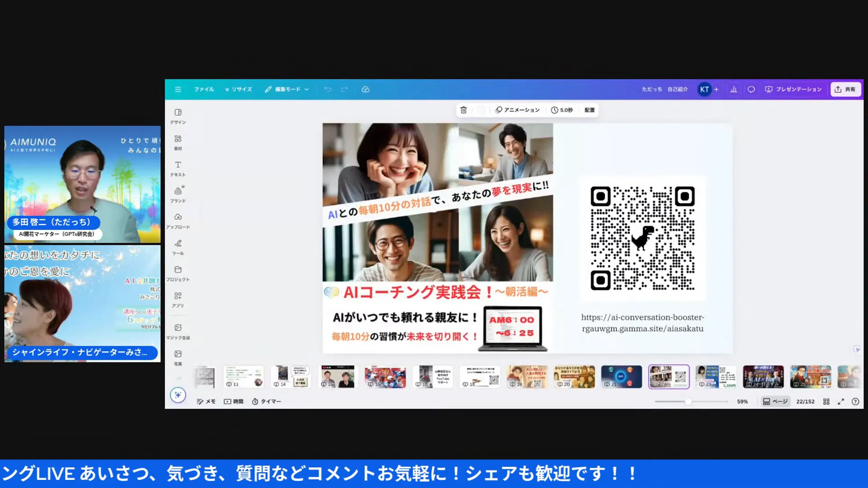Expand the 編集モード dropdown
Screen dimensions: 868x488
point(287,89)
